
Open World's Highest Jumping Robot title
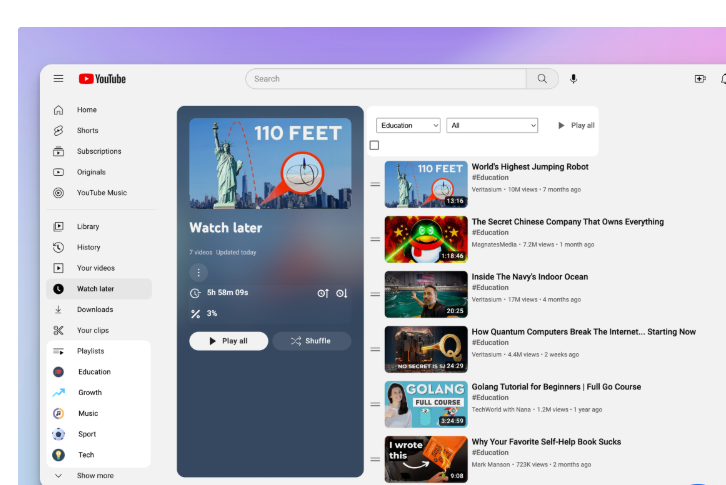pyautogui.click(x=530, y=167)
